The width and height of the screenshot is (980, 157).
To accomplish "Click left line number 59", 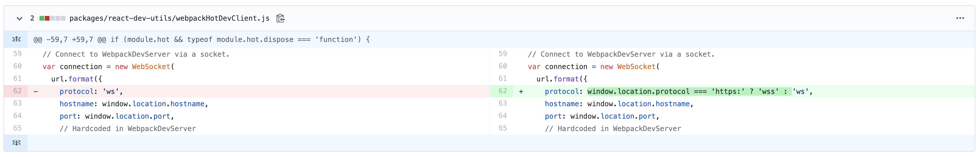I will [x=17, y=54].
